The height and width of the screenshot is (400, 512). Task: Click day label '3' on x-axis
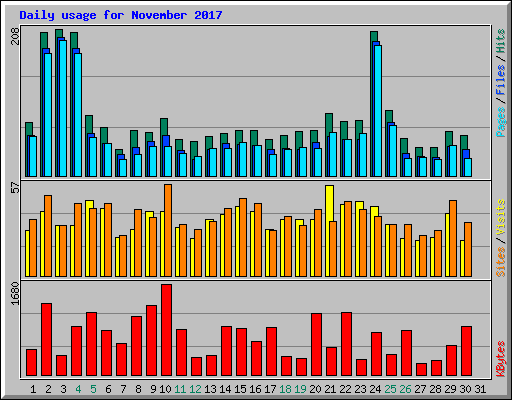pyautogui.click(x=63, y=389)
